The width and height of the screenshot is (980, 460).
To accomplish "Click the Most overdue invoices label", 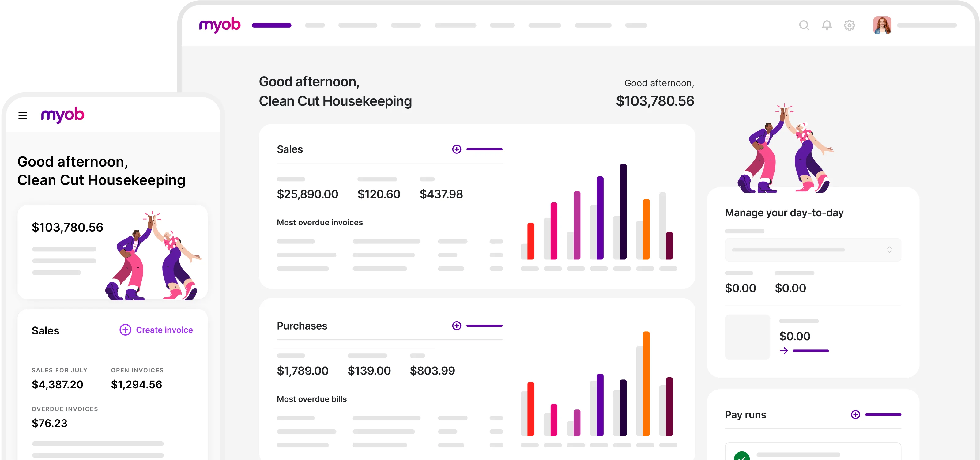I will click(319, 223).
